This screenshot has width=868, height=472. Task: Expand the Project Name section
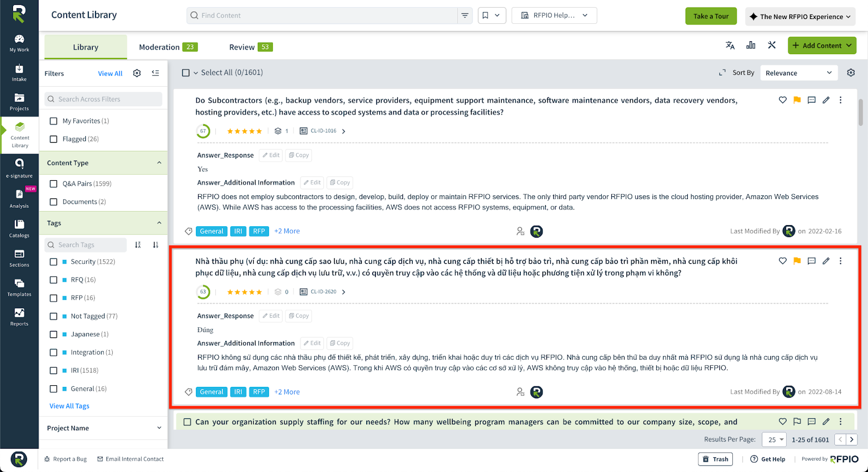click(159, 428)
